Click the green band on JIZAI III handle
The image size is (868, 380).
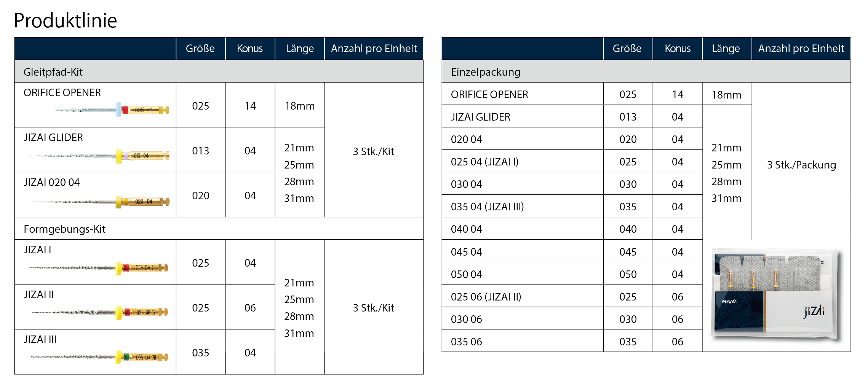pos(126,357)
